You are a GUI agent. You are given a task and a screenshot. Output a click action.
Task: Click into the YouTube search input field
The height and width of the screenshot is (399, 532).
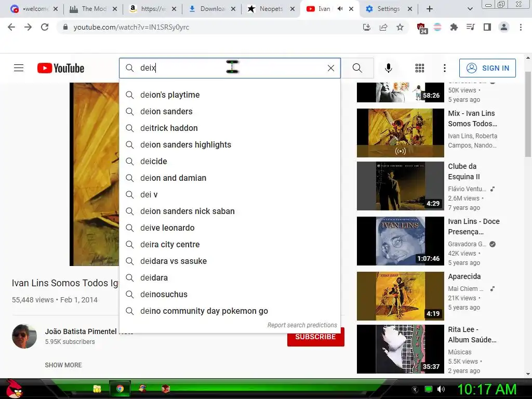[230, 68]
